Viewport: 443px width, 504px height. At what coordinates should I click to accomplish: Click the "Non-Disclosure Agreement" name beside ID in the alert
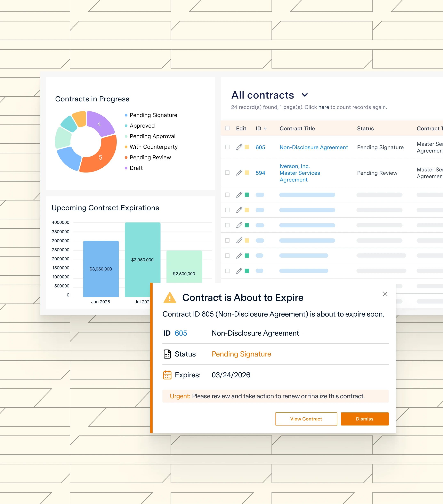tap(255, 333)
